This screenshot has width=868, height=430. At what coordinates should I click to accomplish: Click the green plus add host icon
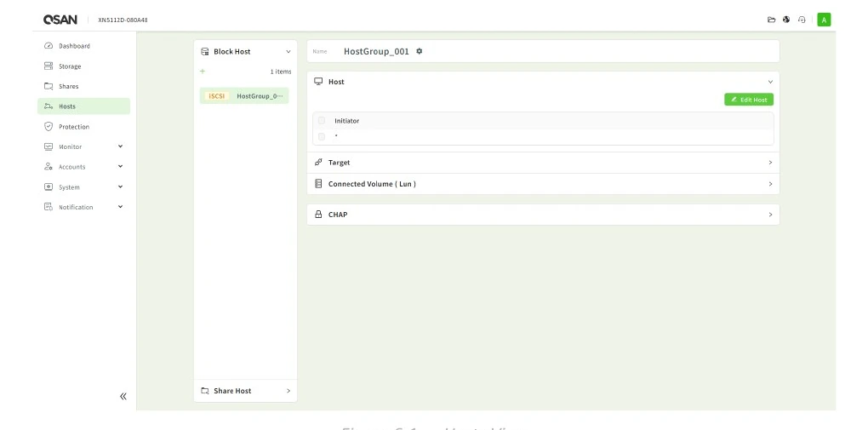[x=202, y=71]
